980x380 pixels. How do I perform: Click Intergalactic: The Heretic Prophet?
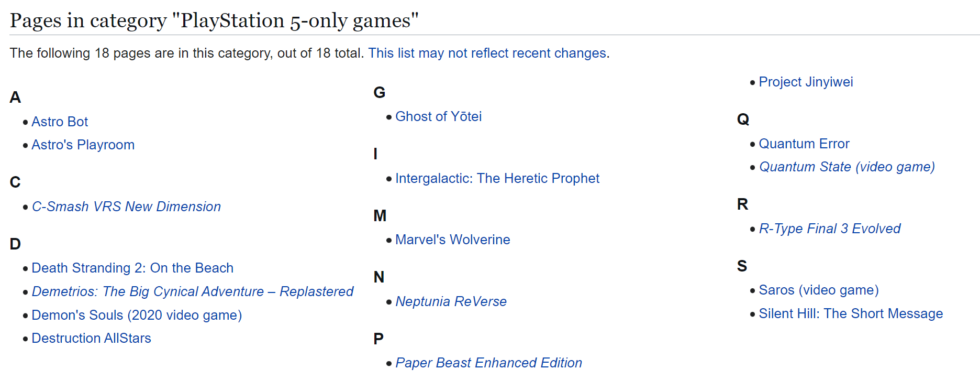497,178
